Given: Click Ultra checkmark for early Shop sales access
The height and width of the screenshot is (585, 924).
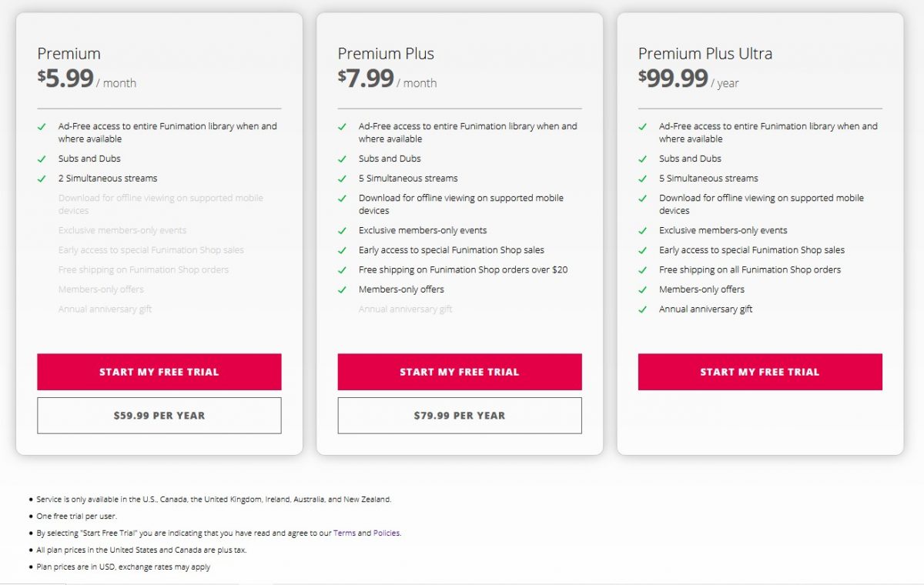Looking at the screenshot, I should coord(642,250).
